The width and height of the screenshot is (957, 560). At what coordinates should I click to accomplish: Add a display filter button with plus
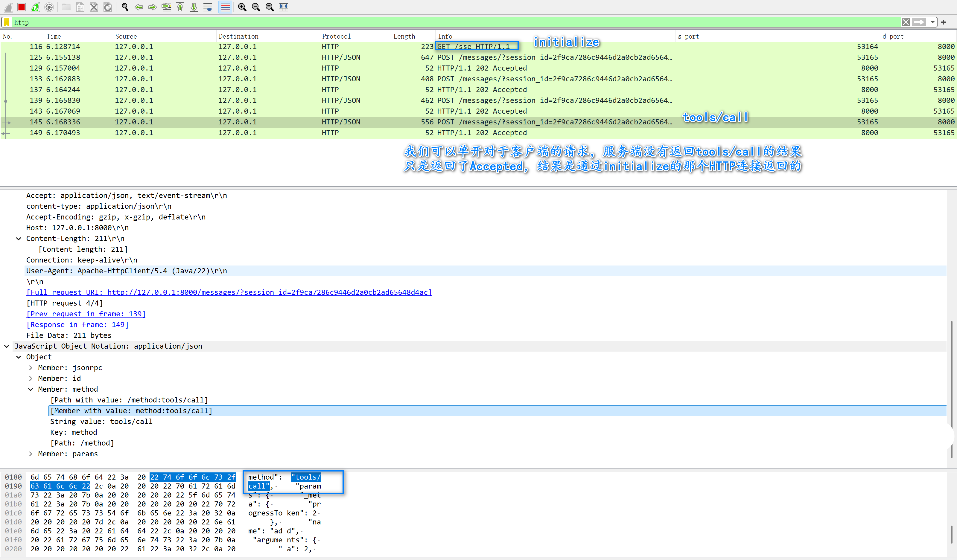click(x=944, y=22)
